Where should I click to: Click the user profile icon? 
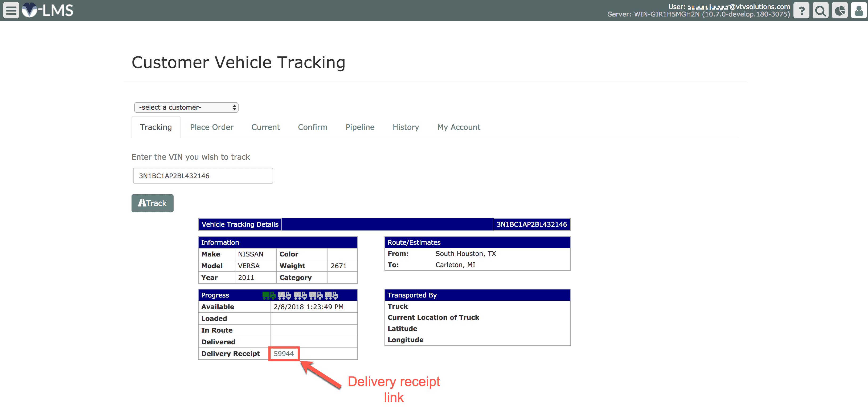click(859, 10)
